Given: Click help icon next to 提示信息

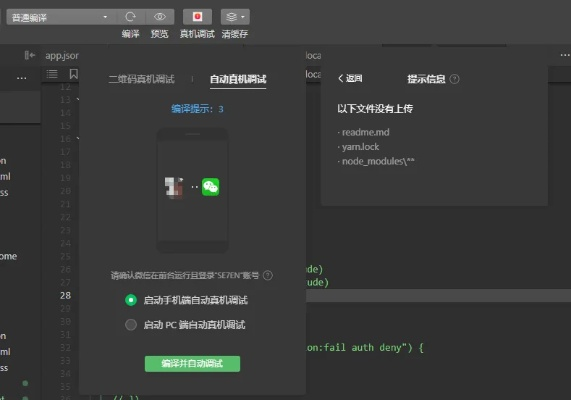Looking at the screenshot, I should pyautogui.click(x=454, y=79).
